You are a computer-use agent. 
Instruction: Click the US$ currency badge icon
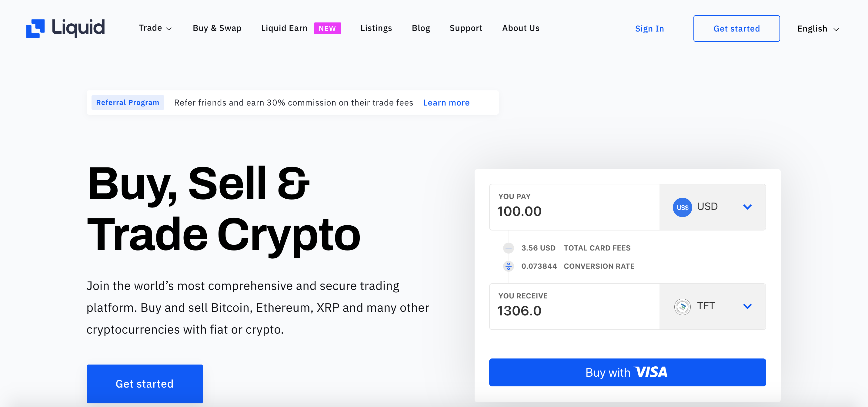point(682,207)
